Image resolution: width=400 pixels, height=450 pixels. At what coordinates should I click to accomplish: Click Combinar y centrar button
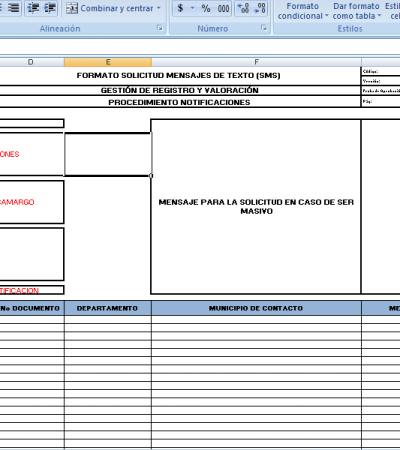pos(110,8)
